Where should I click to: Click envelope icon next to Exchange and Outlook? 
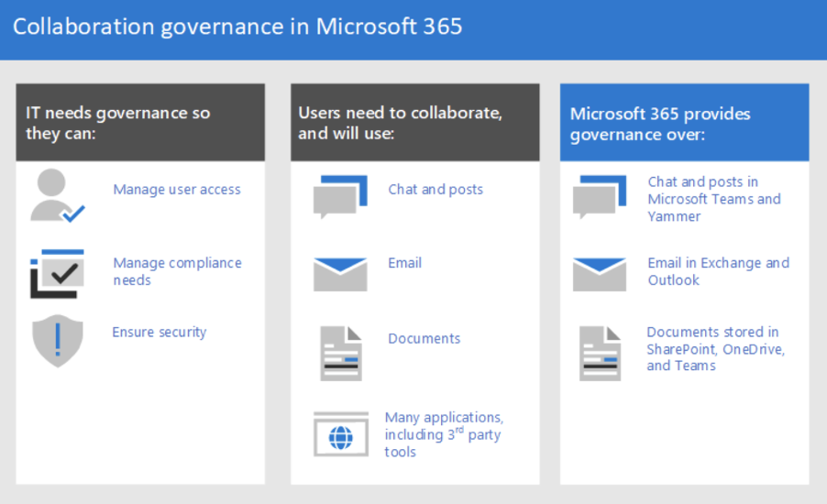[600, 274]
